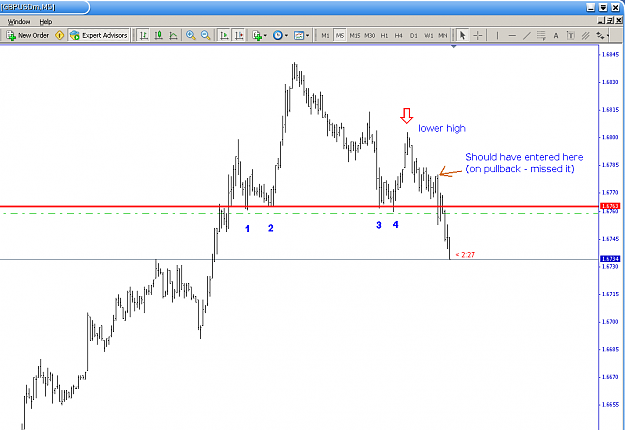This screenshot has width=625, height=430.
Task: Select the M15 timeframe
Action: coord(354,35)
